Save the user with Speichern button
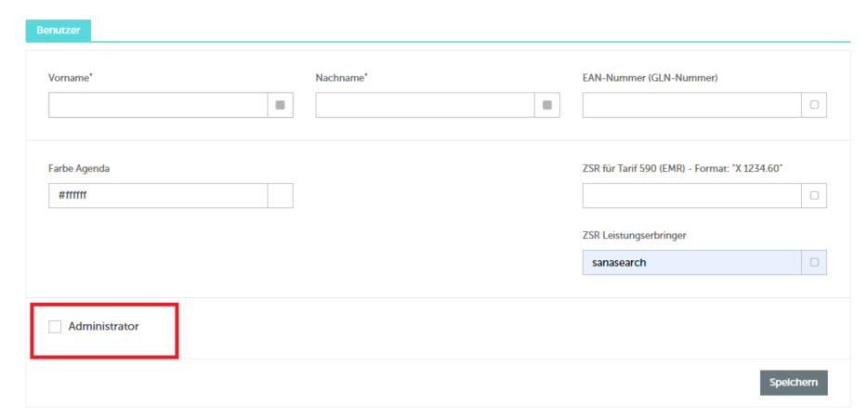Screen dimensions: 868x417 (794, 383)
